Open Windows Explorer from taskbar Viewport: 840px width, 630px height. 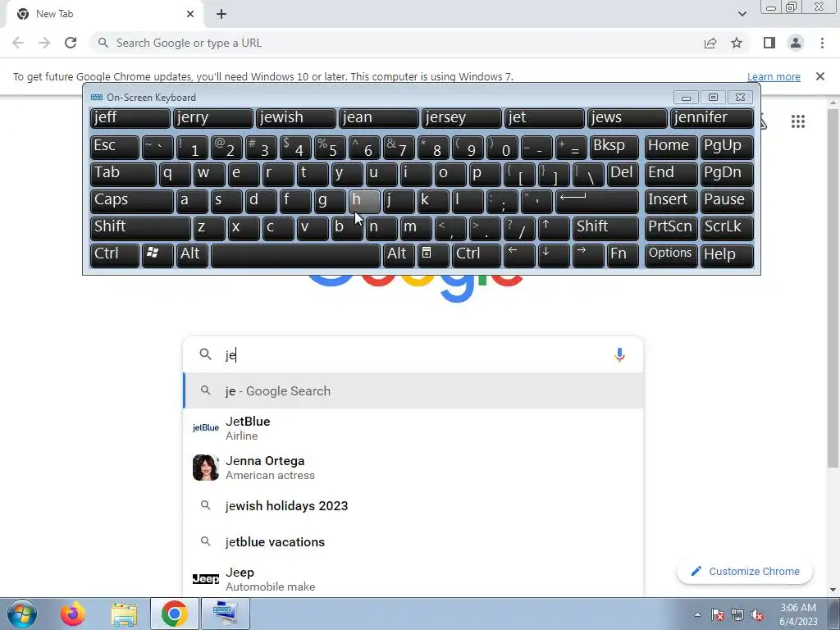click(x=124, y=614)
